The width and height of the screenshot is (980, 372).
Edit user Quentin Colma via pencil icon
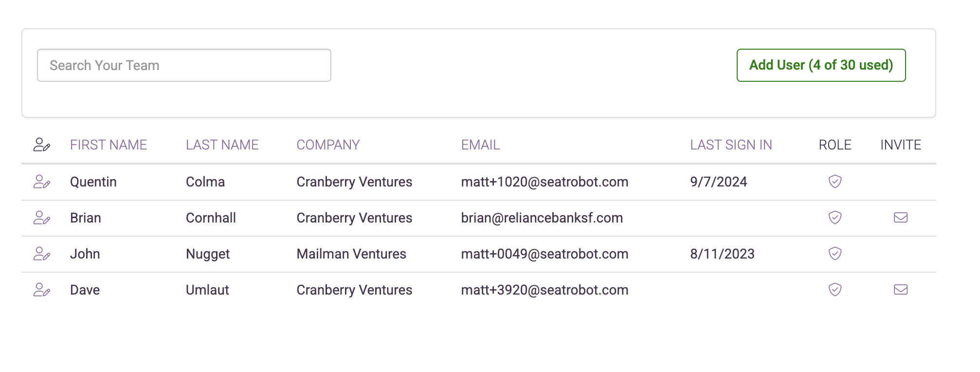pyautogui.click(x=42, y=182)
